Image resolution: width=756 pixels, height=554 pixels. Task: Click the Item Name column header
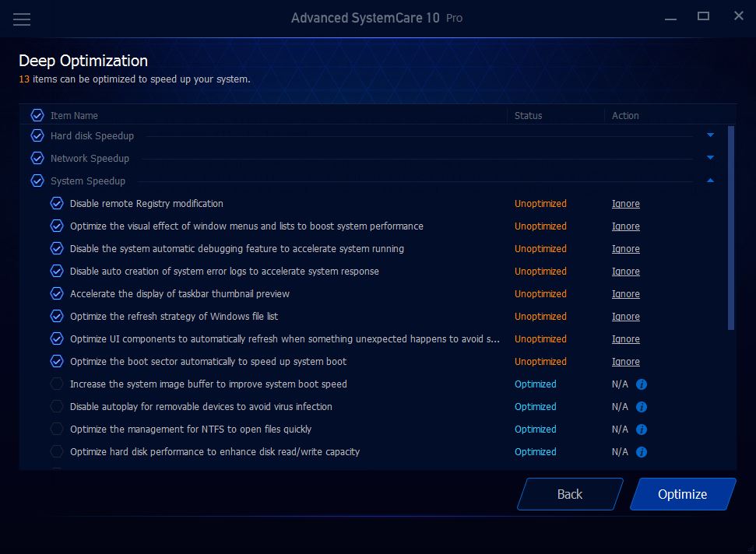74,116
